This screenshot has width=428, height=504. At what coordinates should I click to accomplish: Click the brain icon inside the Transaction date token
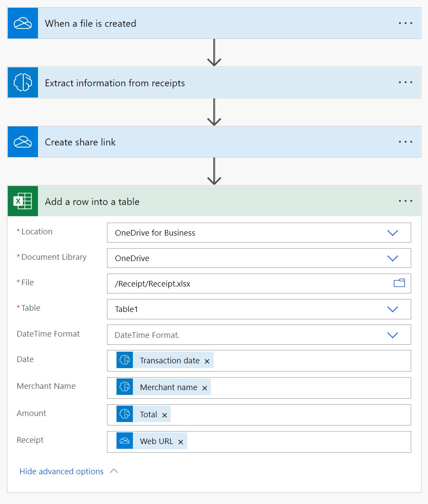(x=124, y=360)
